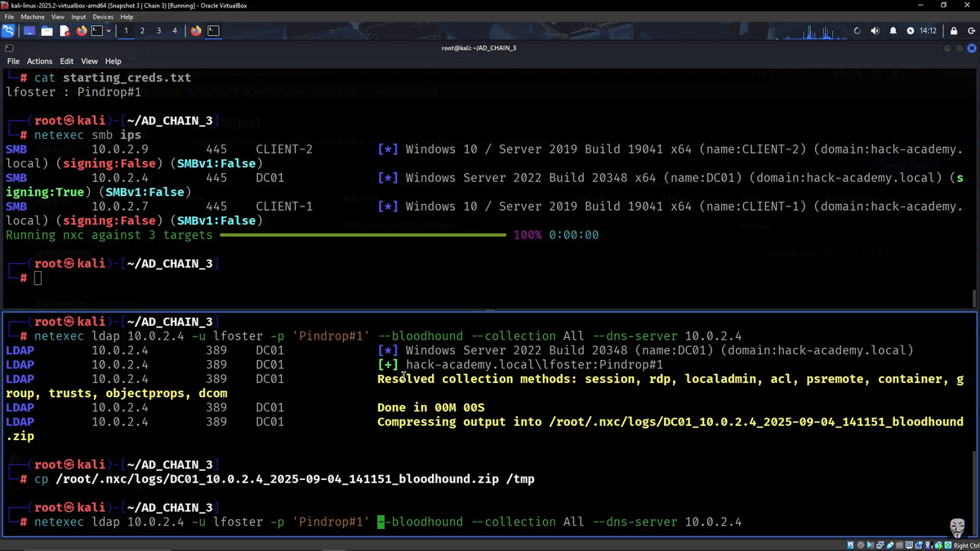Open the VirtualBox Devices menu
The height and width of the screenshot is (551, 980).
(x=103, y=16)
